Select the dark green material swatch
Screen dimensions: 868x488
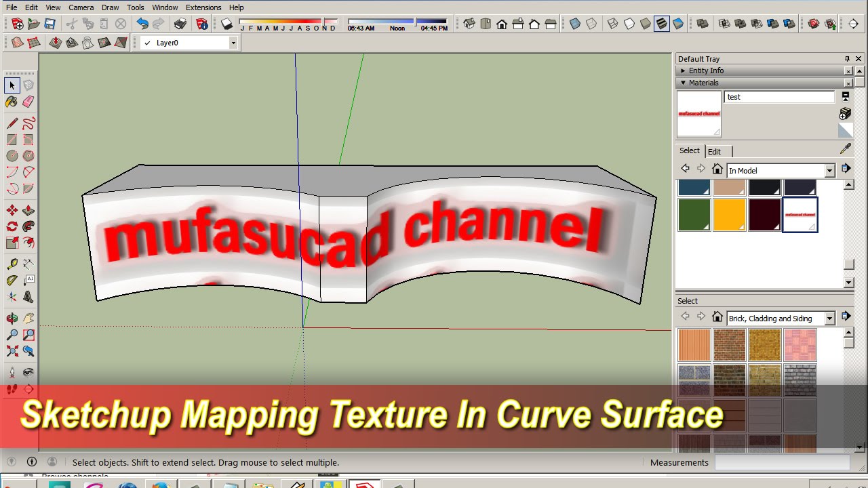694,215
